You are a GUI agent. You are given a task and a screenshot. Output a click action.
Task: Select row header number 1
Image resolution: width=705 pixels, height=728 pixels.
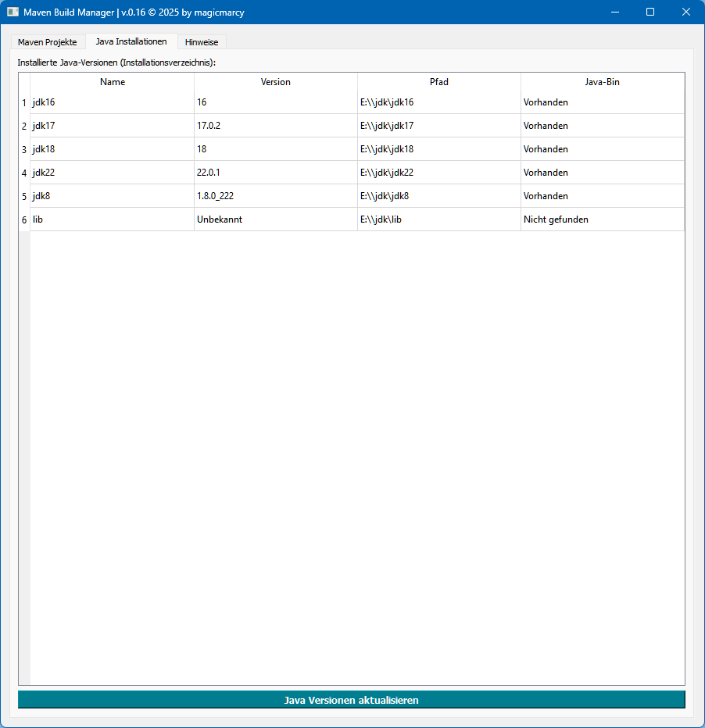coord(24,102)
